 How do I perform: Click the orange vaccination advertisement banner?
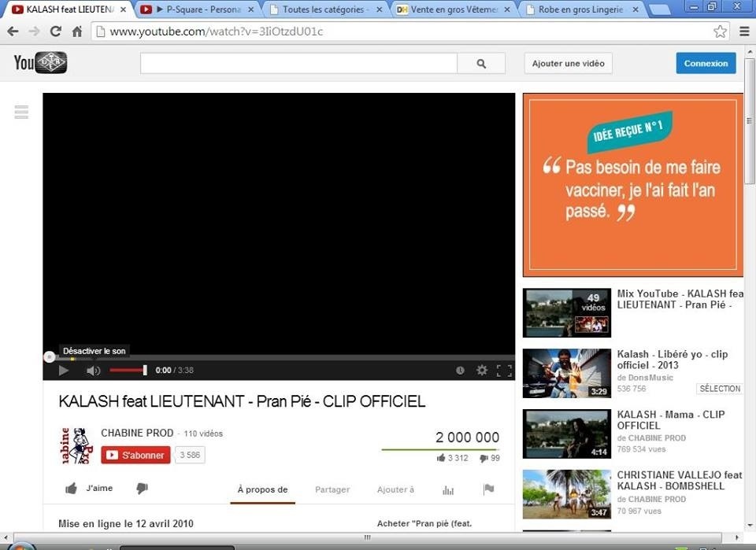[x=632, y=185]
